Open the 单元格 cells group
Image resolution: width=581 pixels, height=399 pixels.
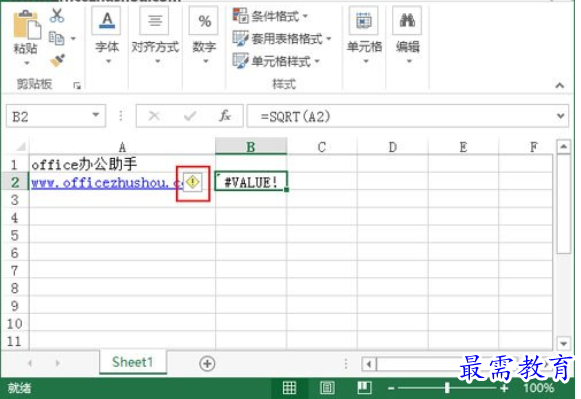tap(364, 36)
